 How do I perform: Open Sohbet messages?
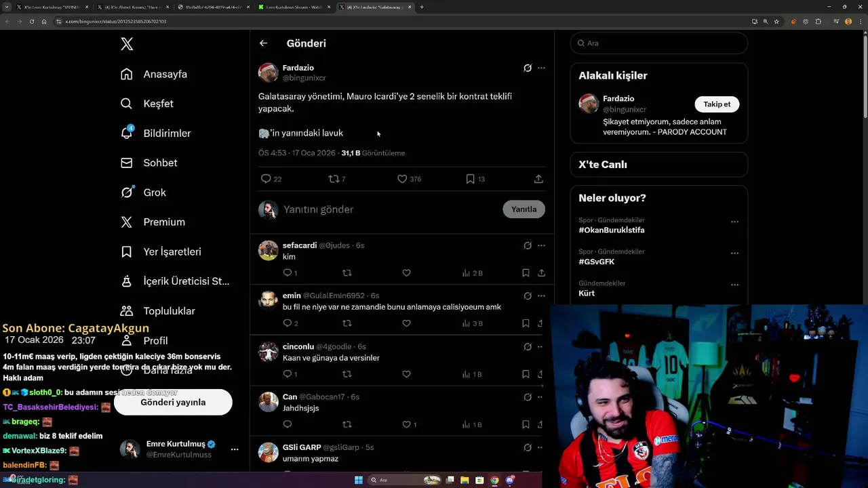[x=149, y=163]
